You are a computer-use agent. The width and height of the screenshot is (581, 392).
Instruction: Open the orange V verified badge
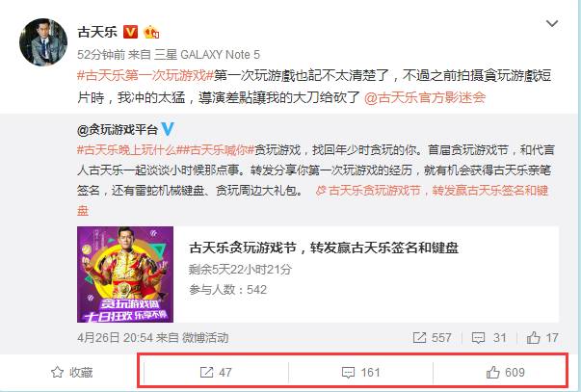[x=130, y=32]
